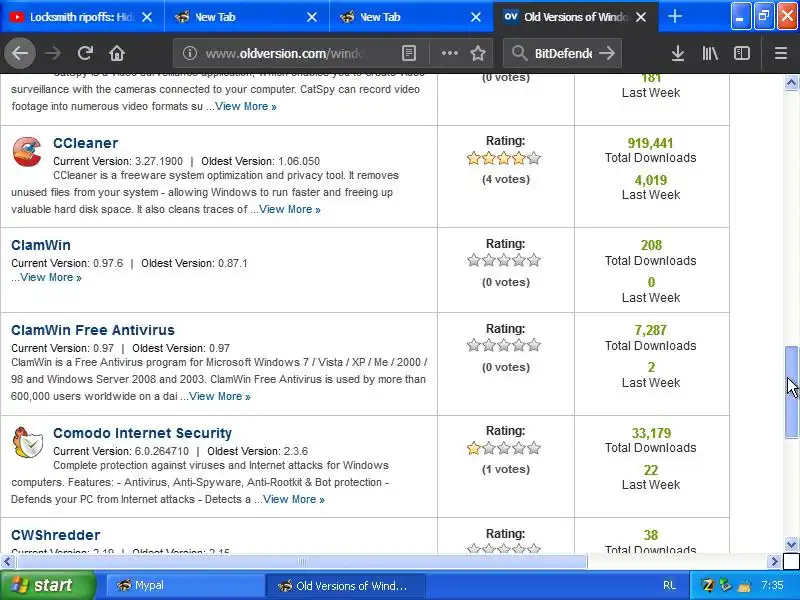Screen dimensions: 800x600
Task: Reload the current page
Action: click(85, 53)
